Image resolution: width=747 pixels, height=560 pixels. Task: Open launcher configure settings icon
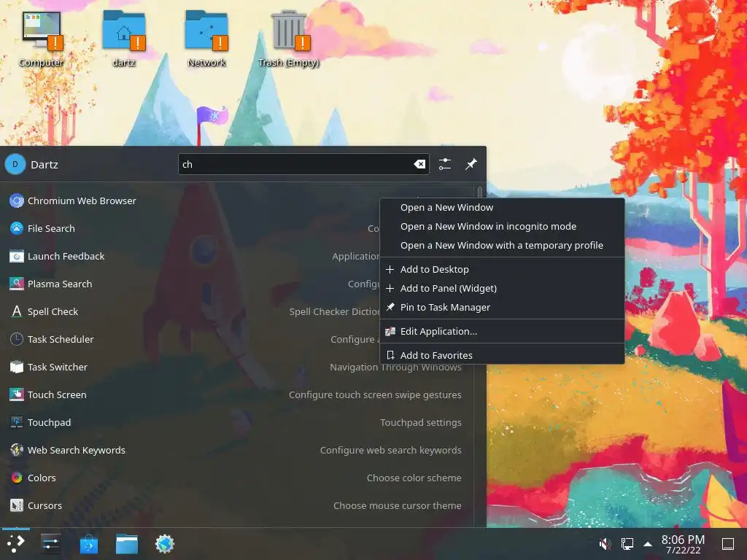[x=445, y=164]
